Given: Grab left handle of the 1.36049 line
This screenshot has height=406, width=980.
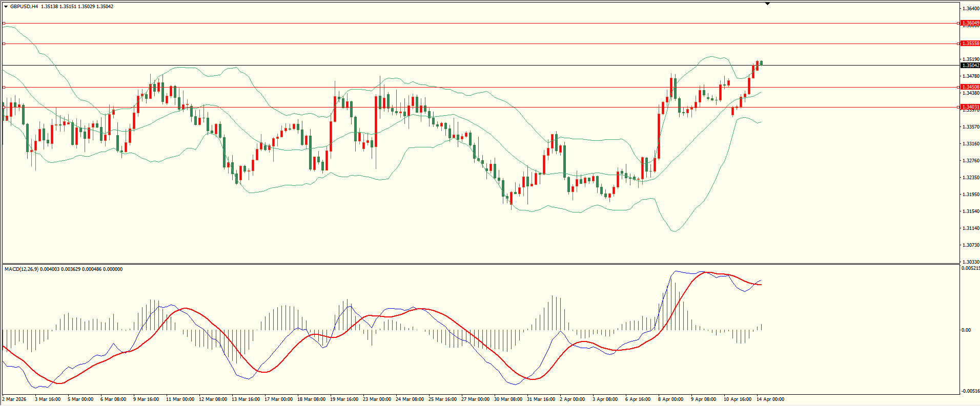Looking at the screenshot, I should pyautogui.click(x=4, y=23).
